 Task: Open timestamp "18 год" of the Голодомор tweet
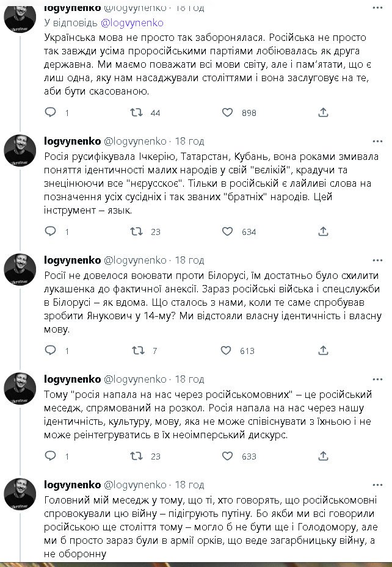click(189, 485)
